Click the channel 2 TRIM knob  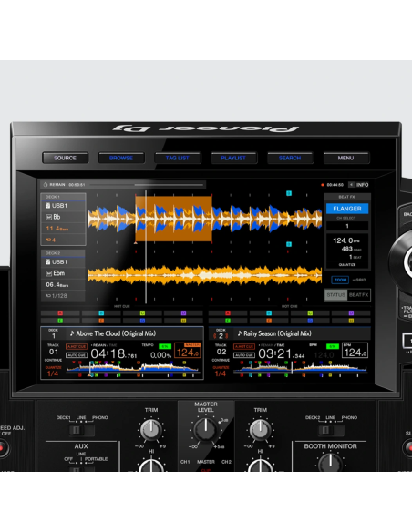click(261, 430)
